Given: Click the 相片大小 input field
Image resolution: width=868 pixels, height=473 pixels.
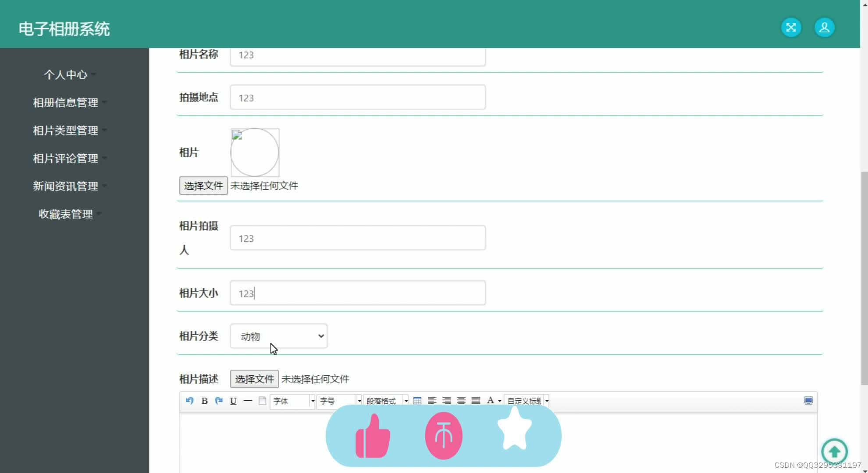Looking at the screenshot, I should (358, 293).
